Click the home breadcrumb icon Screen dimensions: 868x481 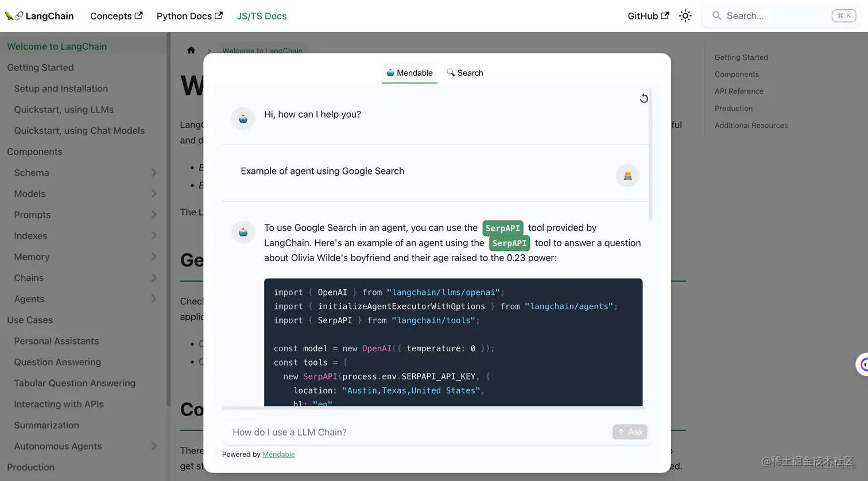point(191,51)
